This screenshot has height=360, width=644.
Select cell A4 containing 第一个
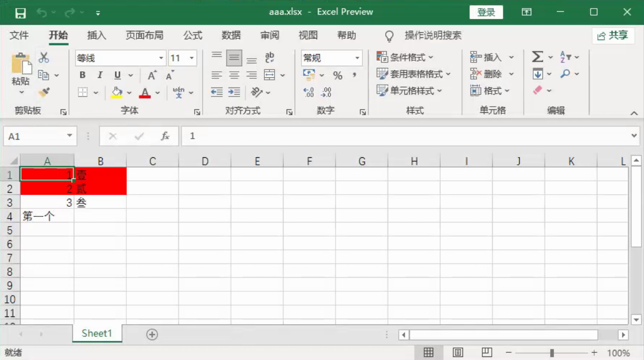[47, 216]
